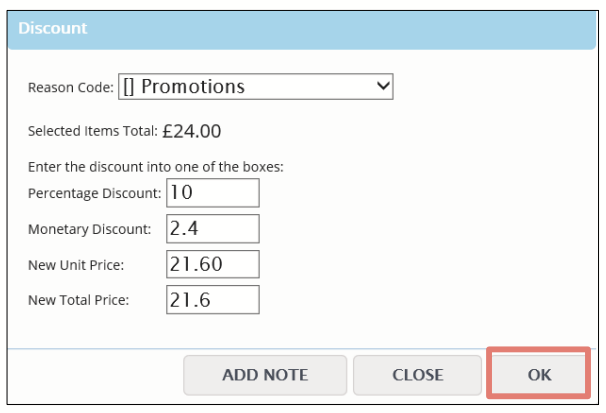This screenshot has width=606, height=413.
Task: Click the New Total Price label
Action: [78, 300]
